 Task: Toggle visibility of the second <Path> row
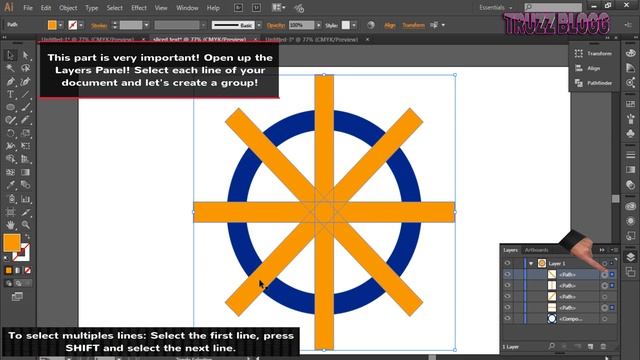pyautogui.click(x=507, y=285)
